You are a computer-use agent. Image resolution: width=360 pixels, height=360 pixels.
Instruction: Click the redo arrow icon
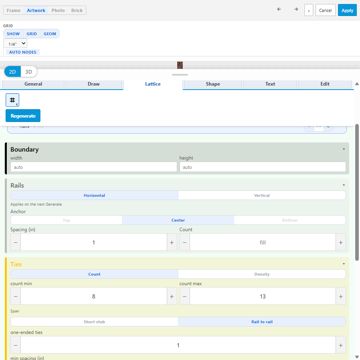(296, 10)
